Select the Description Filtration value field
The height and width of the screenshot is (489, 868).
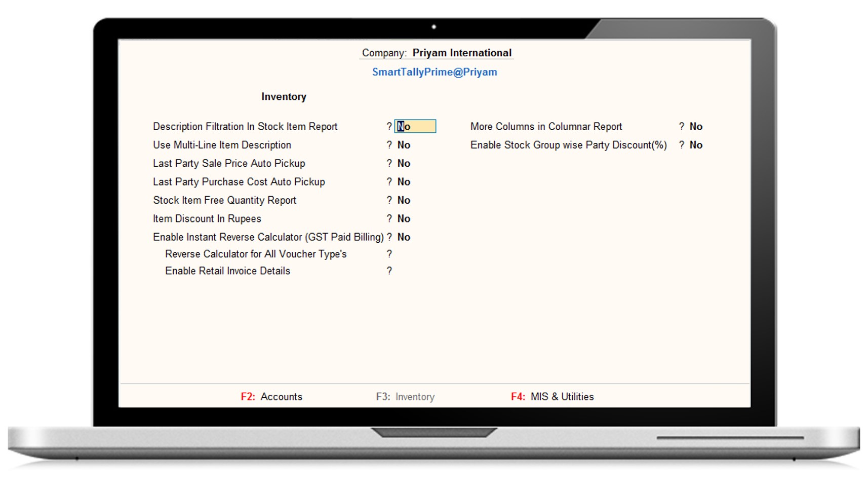coord(415,126)
